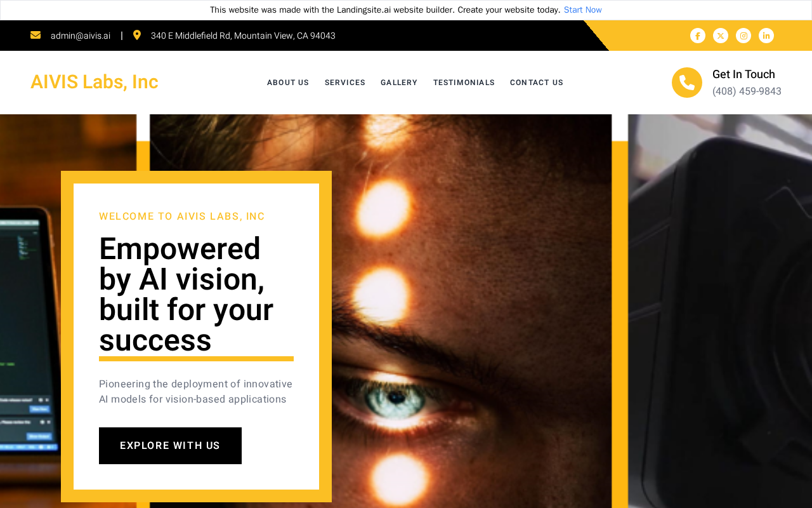812x508 pixels.
Task: Open the Instagram social icon
Action: 743,36
